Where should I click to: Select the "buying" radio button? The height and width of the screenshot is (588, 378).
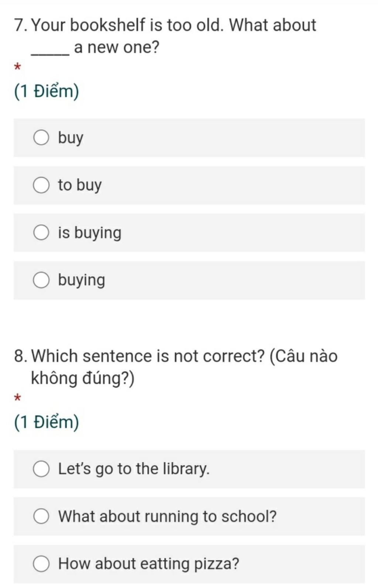coord(41,280)
